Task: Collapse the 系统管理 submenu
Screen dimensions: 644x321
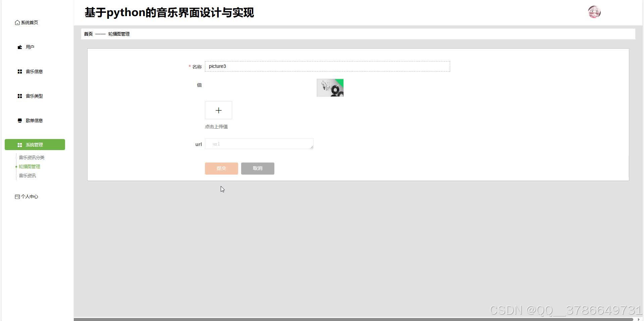Action: pyautogui.click(x=34, y=145)
